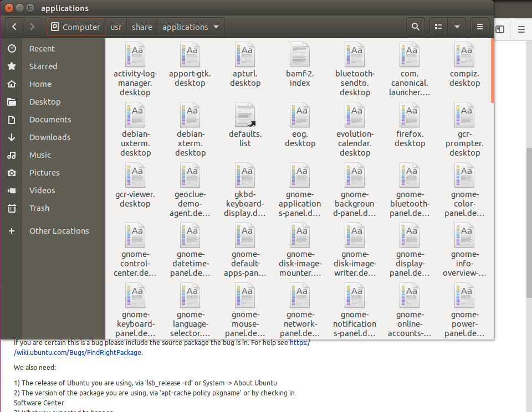Select activity-log-manager.desktop file icon
The height and width of the screenshot is (412, 532).
[135, 54]
